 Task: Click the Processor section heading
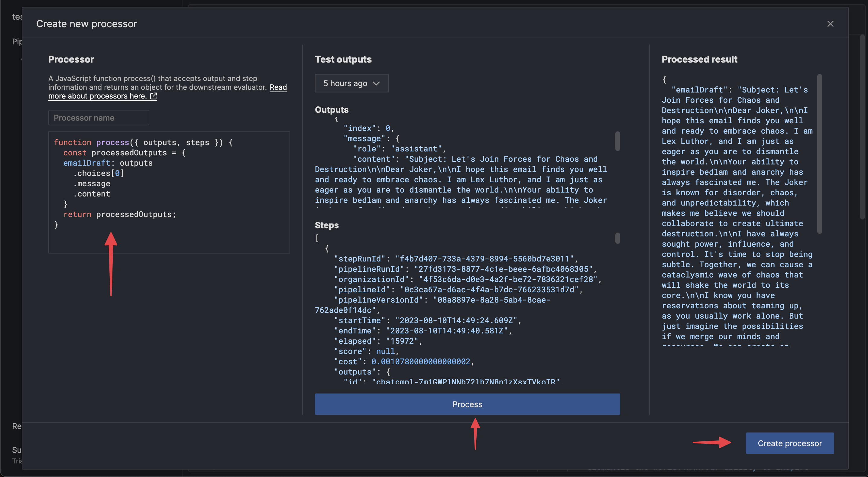pyautogui.click(x=71, y=59)
